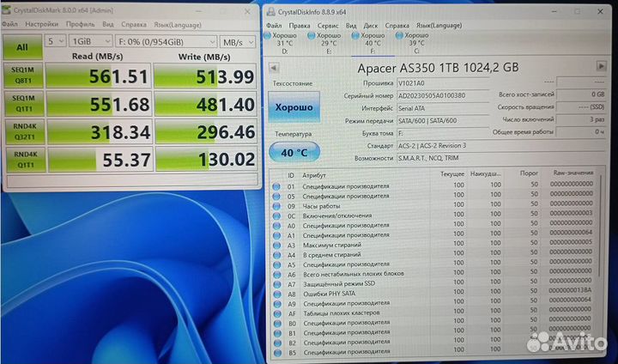This screenshot has width=618, height=364.
Task: Click status icon of В среднем стираний row
Action: [x=277, y=255]
